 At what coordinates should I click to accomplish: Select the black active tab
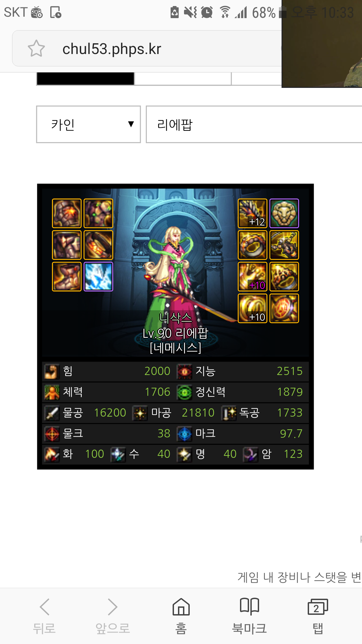[x=85, y=79]
